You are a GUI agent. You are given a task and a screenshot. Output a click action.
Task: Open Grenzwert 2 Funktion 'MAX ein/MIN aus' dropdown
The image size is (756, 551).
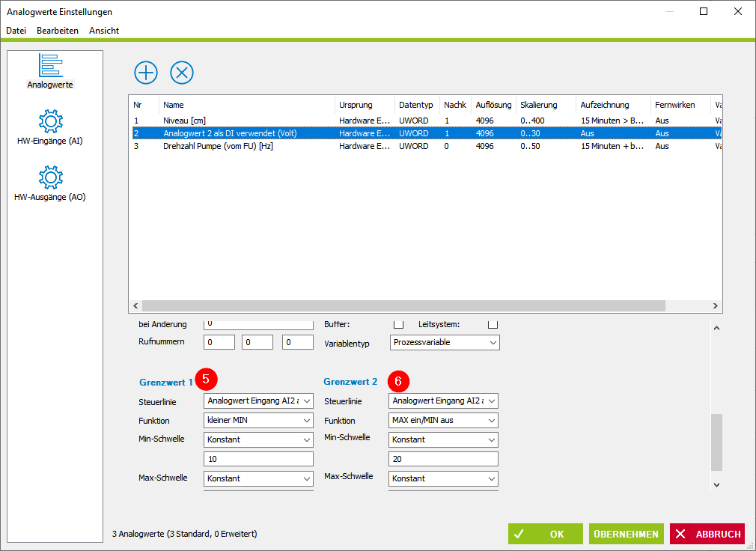443,420
